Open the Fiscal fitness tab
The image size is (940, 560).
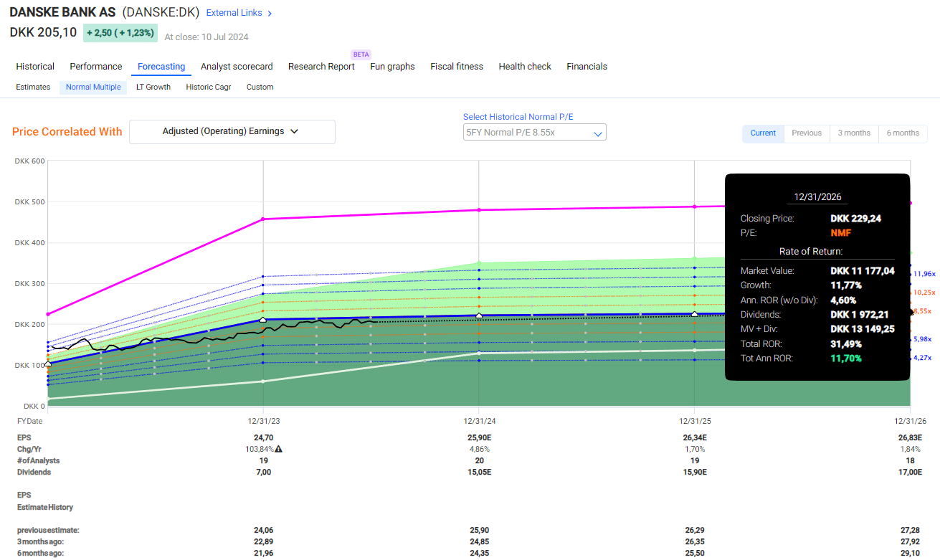pos(457,66)
